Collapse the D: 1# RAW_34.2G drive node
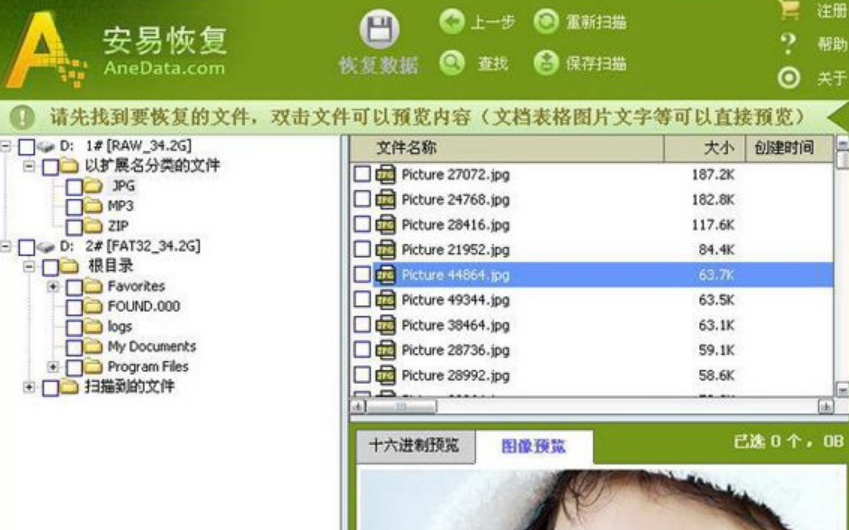The height and width of the screenshot is (530, 849). tap(5, 146)
